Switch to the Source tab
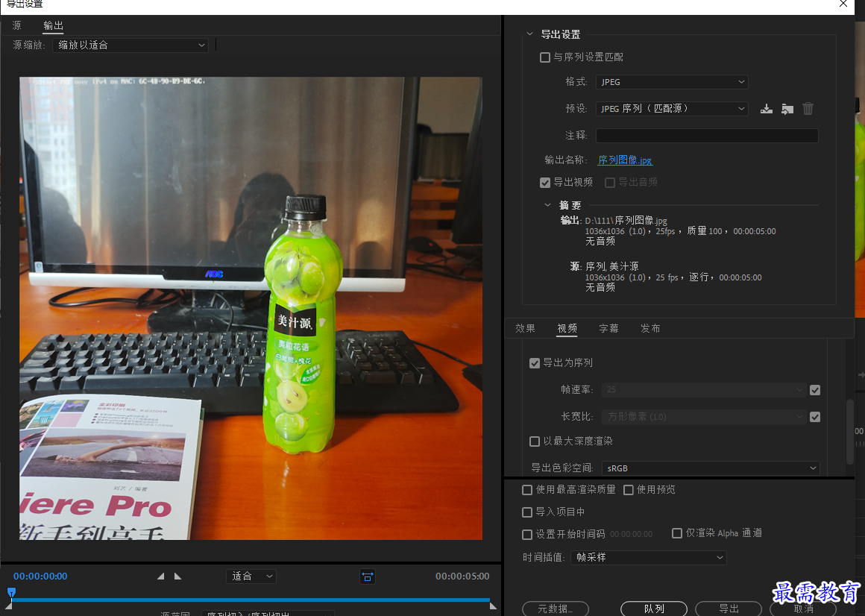The width and height of the screenshot is (865, 616). (17, 25)
